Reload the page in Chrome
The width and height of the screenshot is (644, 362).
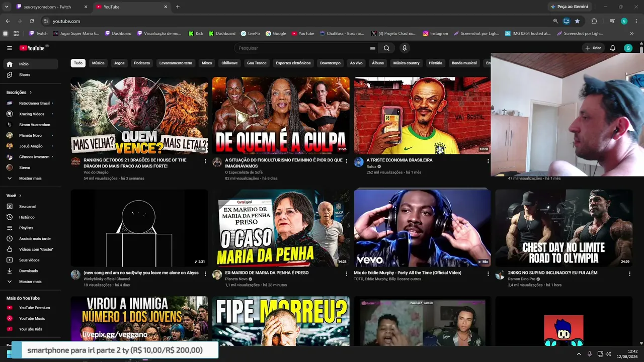coord(32,21)
